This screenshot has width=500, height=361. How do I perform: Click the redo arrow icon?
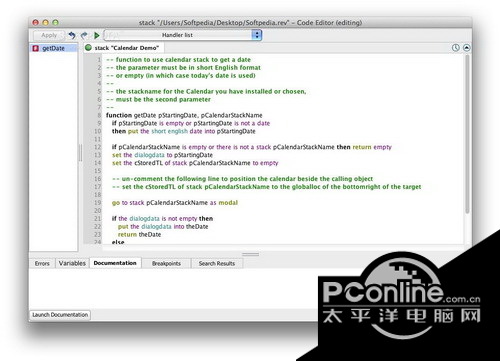84,35
